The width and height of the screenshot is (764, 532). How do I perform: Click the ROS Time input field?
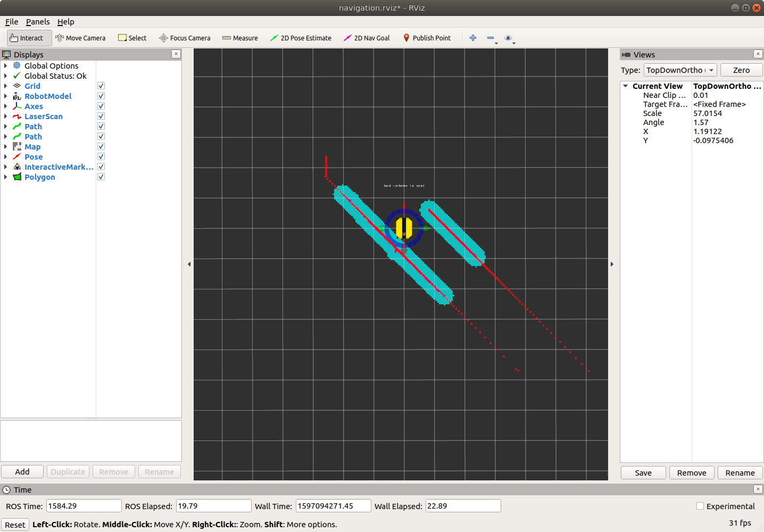tap(84, 506)
